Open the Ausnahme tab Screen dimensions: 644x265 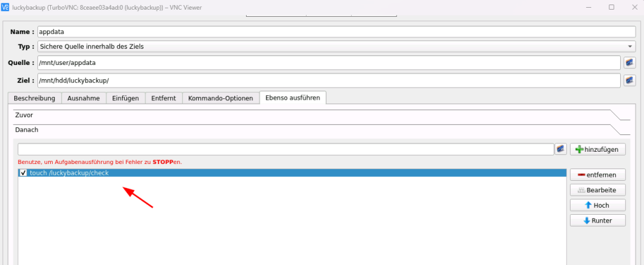pos(84,98)
